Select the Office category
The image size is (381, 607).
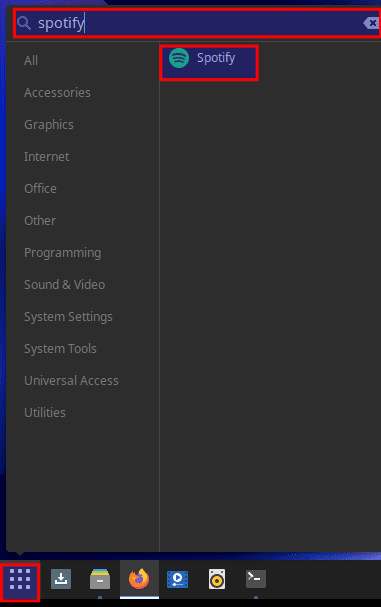40,189
